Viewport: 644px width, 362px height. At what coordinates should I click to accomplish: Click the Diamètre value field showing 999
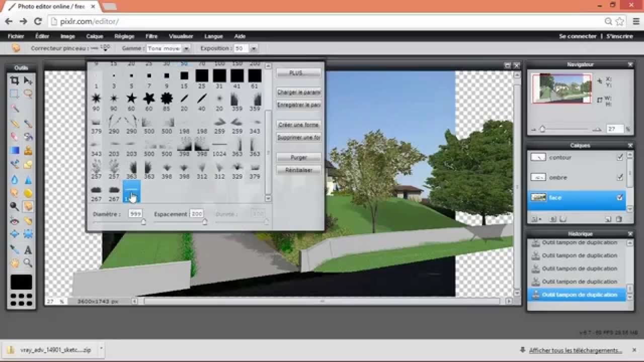135,214
